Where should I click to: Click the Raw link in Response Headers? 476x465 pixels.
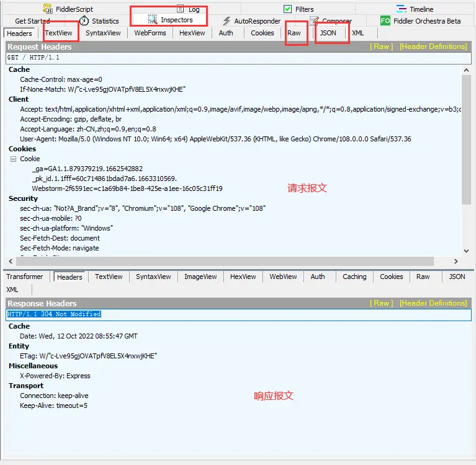[381, 303]
